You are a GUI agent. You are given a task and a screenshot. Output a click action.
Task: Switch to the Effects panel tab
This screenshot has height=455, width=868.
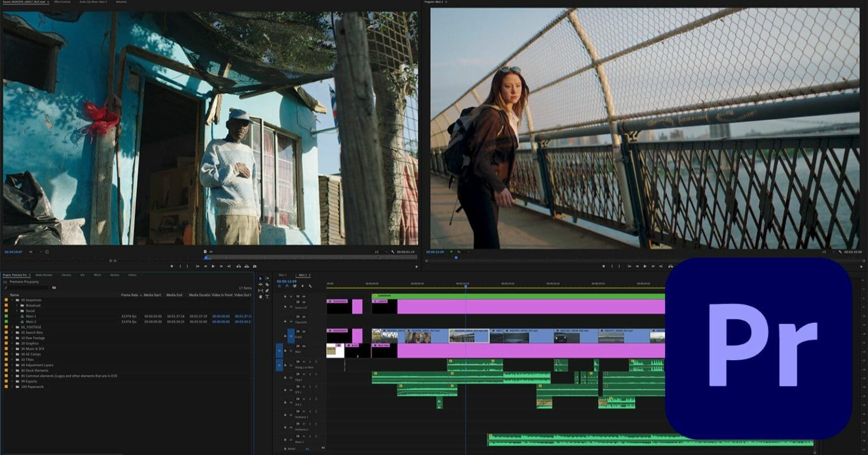(x=97, y=275)
